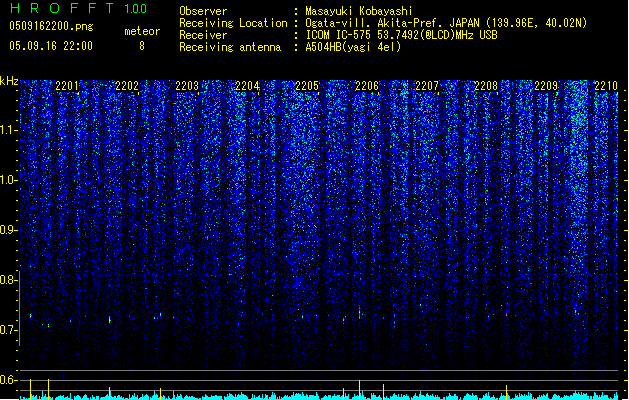This screenshot has height=400, width=629.
Task: Click the file name 0509162200.png
Action: 51,26
